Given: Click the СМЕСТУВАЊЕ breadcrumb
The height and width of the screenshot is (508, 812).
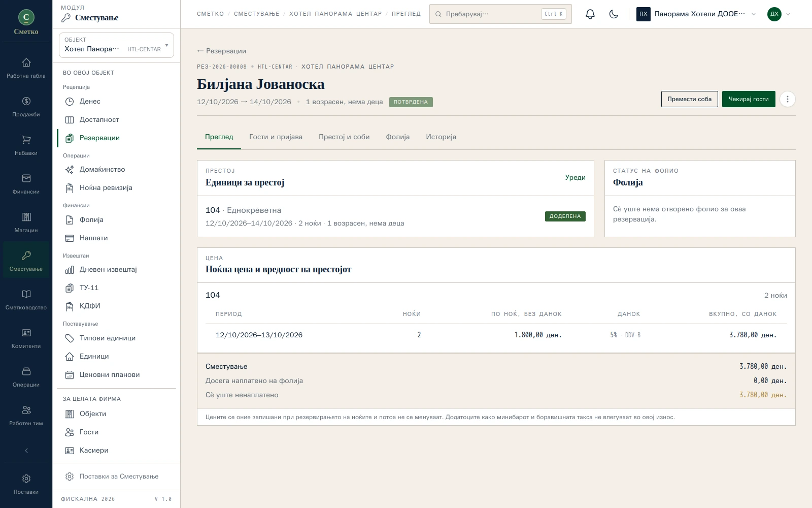Looking at the screenshot, I should point(256,14).
